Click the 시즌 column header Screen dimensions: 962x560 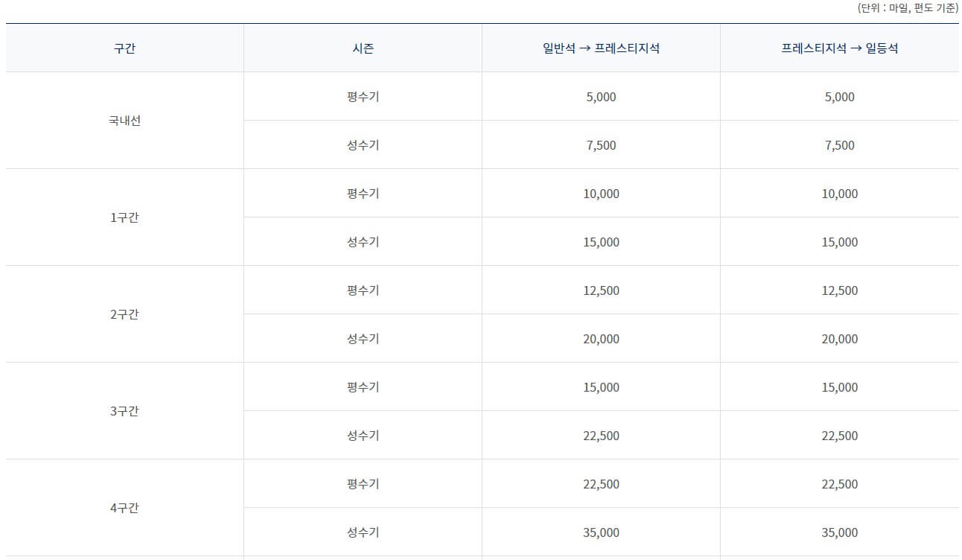pos(363,47)
